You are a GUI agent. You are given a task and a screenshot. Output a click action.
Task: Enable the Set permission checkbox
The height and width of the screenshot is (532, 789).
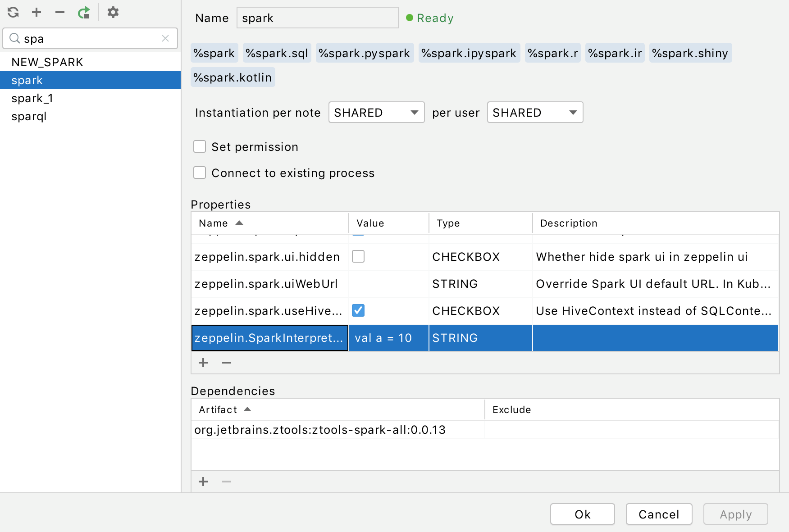[200, 147]
